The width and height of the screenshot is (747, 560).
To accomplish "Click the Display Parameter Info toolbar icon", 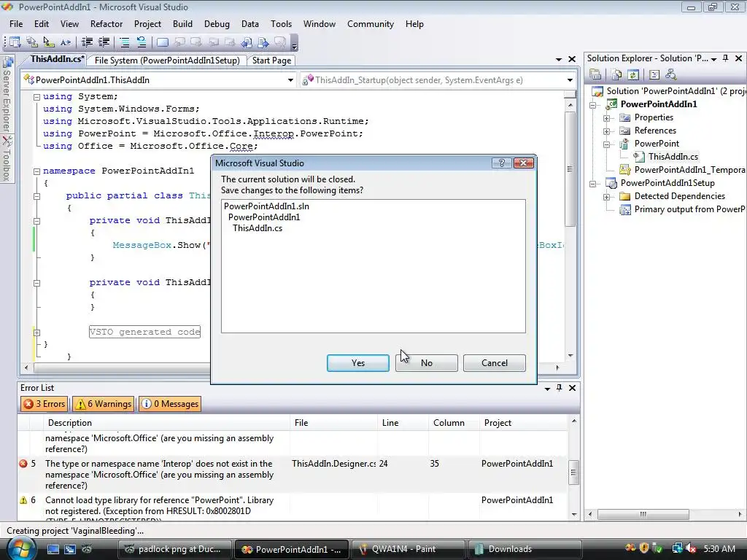I will [32, 42].
